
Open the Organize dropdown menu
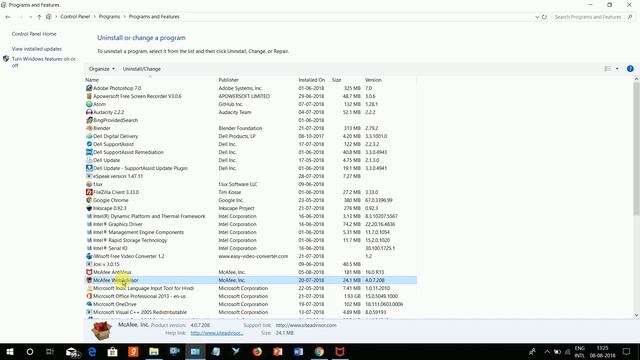[102, 69]
